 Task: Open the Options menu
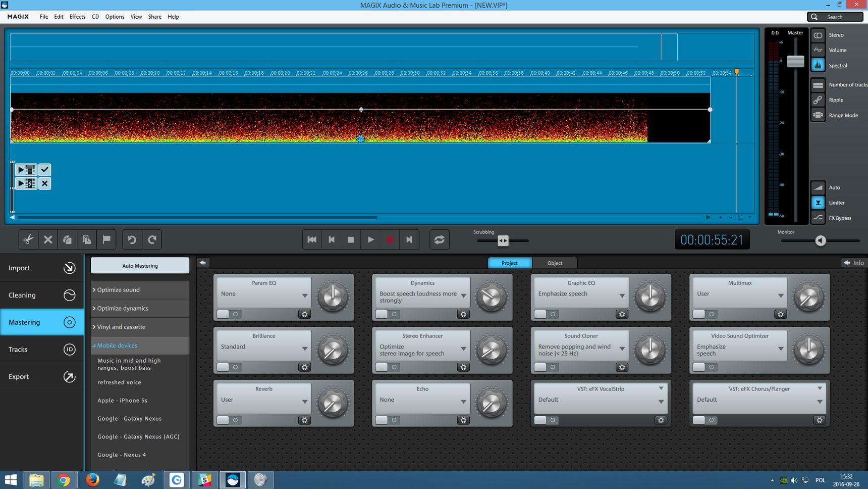click(115, 17)
